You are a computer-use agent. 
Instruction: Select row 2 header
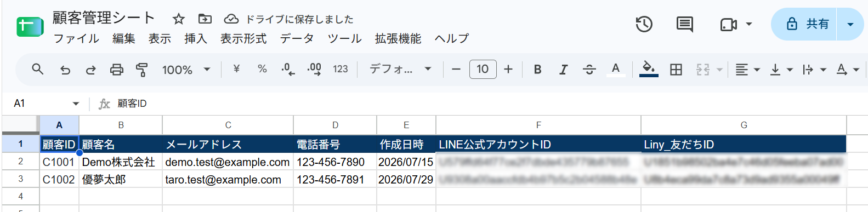click(x=20, y=162)
